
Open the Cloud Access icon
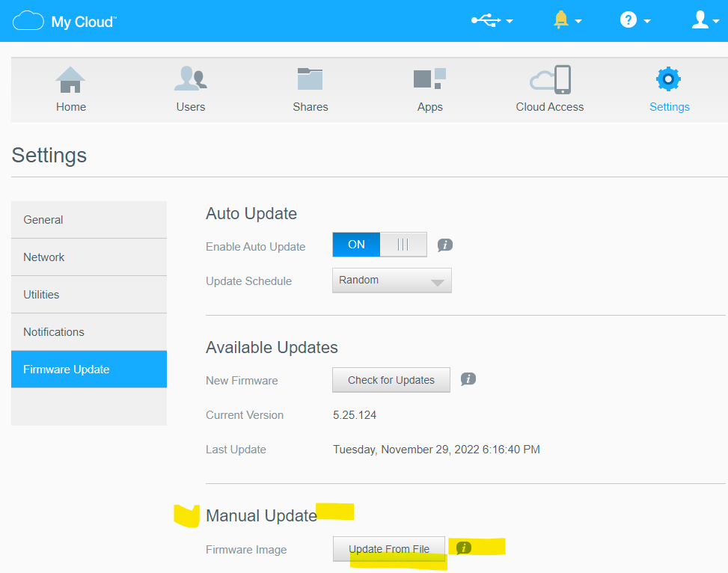550,79
